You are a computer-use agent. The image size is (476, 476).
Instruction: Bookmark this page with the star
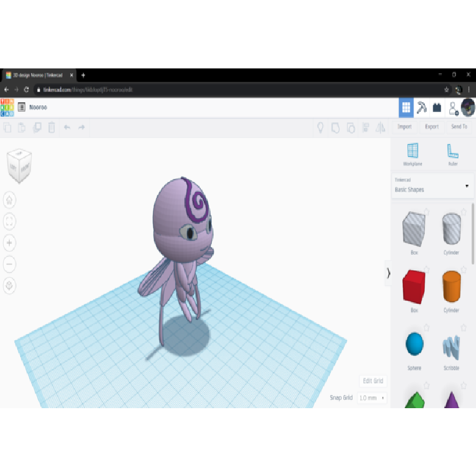(446, 90)
